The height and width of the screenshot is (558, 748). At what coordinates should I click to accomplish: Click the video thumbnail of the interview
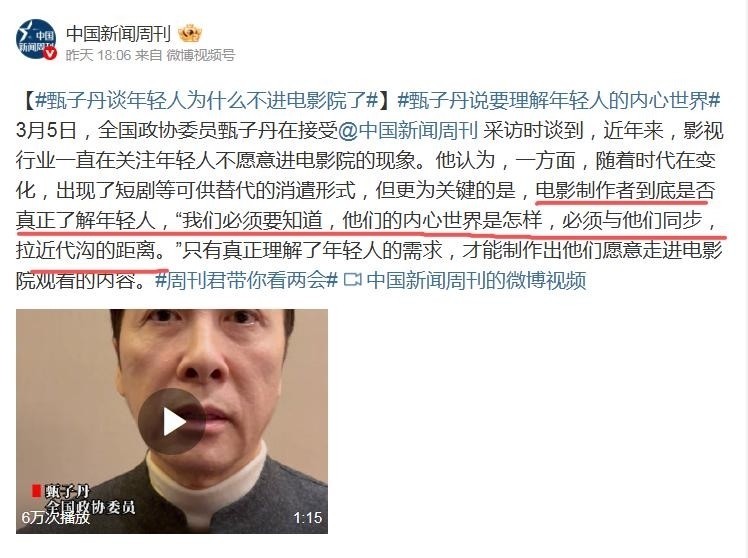[x=172, y=421]
